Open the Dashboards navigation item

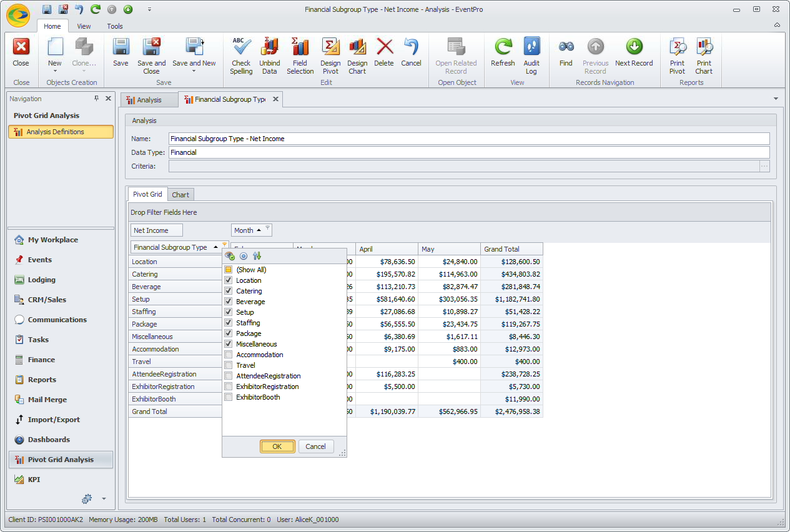tap(61, 440)
